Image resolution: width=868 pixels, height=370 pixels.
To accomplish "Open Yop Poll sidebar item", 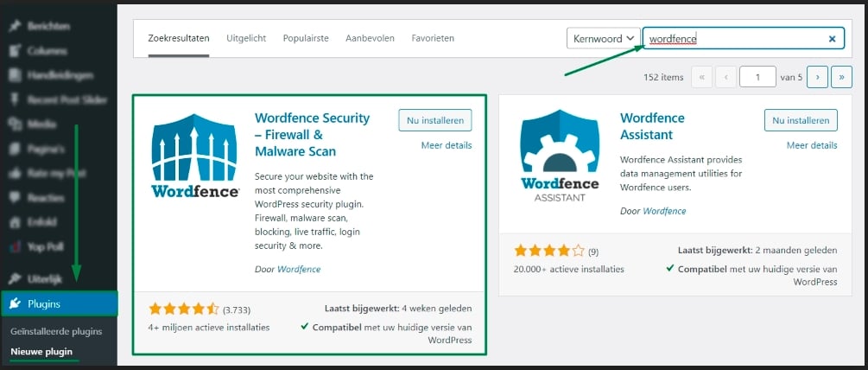I will pyautogui.click(x=46, y=246).
